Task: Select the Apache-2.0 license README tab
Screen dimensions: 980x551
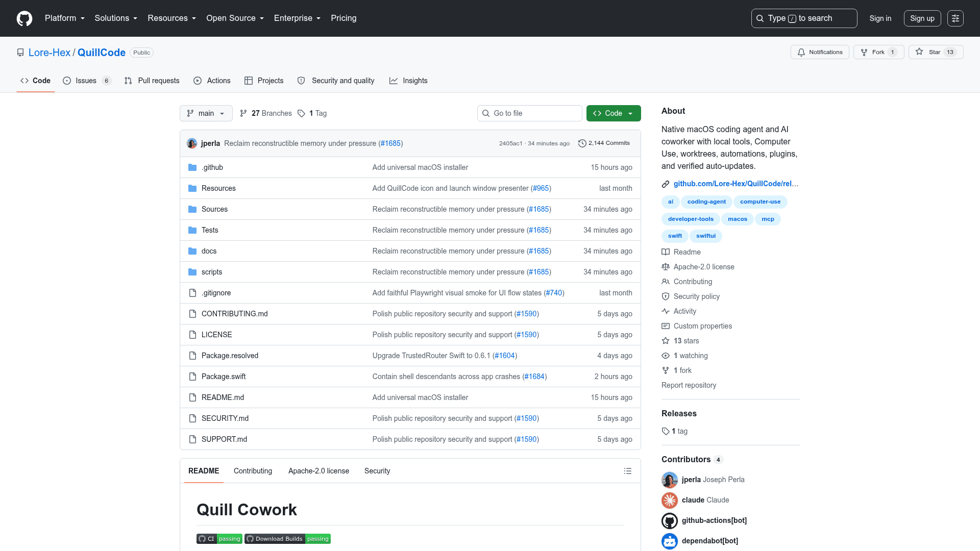Action: point(318,471)
